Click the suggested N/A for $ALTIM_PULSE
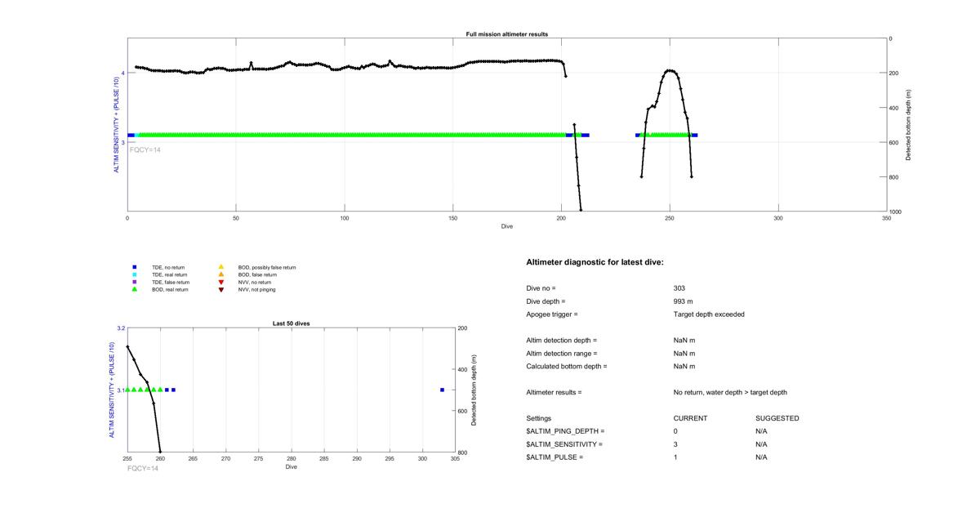The width and height of the screenshot is (980, 508). (x=761, y=457)
